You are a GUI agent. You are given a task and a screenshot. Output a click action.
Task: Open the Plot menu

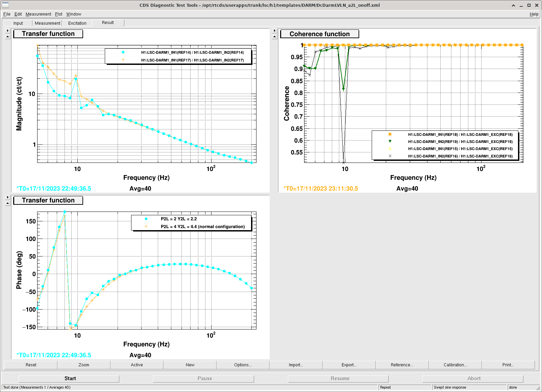(59, 14)
